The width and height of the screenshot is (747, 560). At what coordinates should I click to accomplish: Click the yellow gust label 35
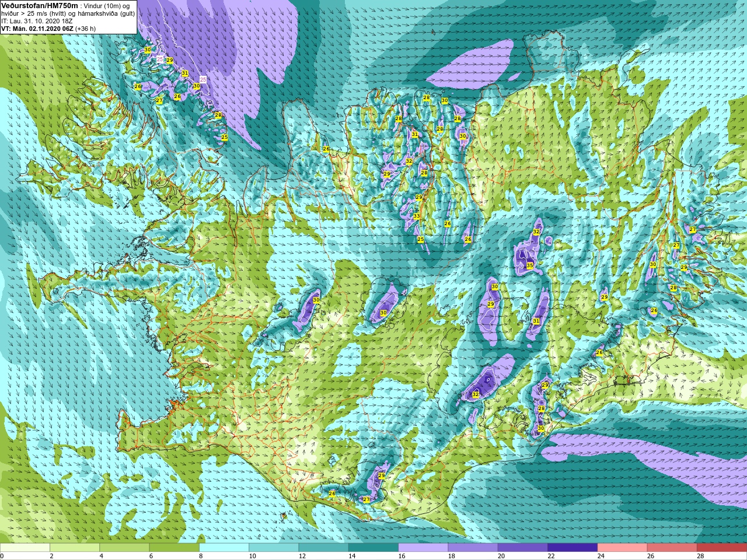(530, 265)
